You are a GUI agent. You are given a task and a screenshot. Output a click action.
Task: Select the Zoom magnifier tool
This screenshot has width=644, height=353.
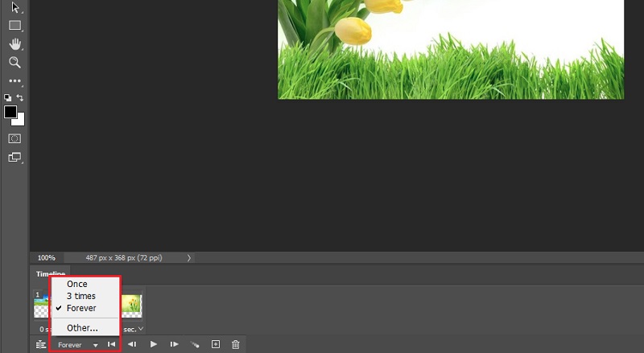14,63
